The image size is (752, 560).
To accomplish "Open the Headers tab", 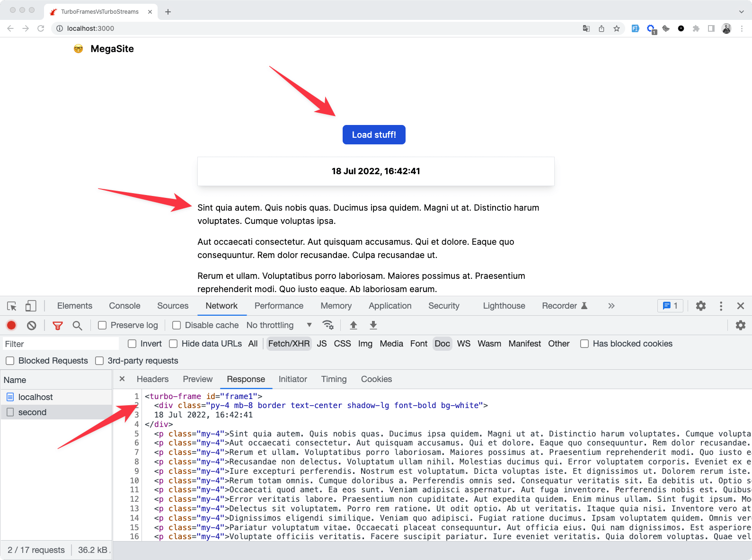I will point(152,379).
